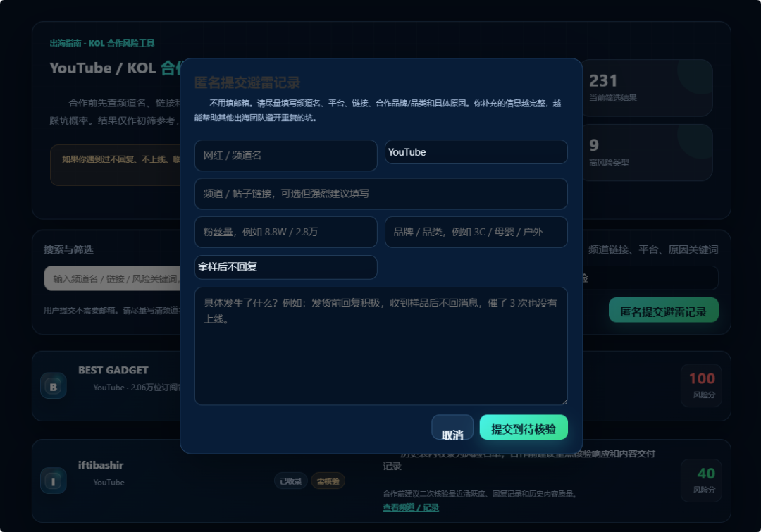Open the 查看频道 / 记录 link
Viewport: 761px width, 532px height.
(411, 508)
